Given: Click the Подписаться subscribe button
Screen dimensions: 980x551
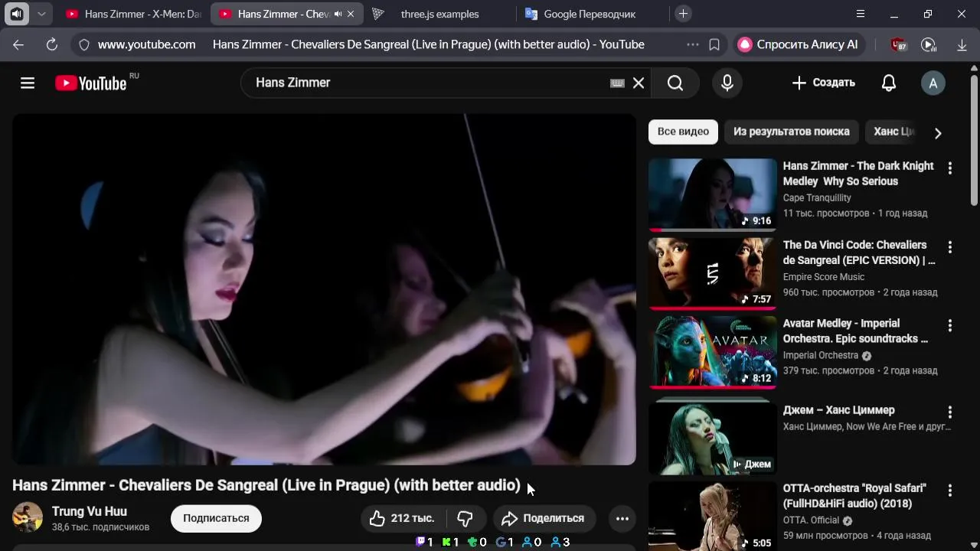Looking at the screenshot, I should point(216,518).
